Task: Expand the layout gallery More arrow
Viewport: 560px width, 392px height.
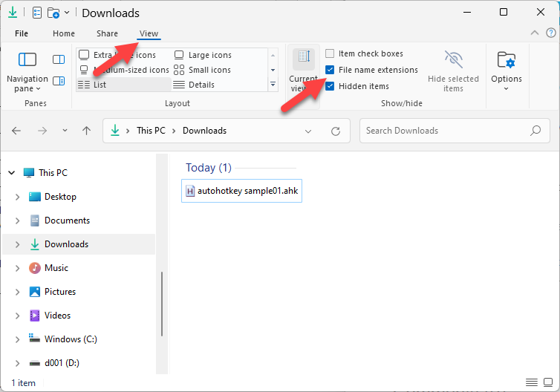Action: [x=273, y=85]
